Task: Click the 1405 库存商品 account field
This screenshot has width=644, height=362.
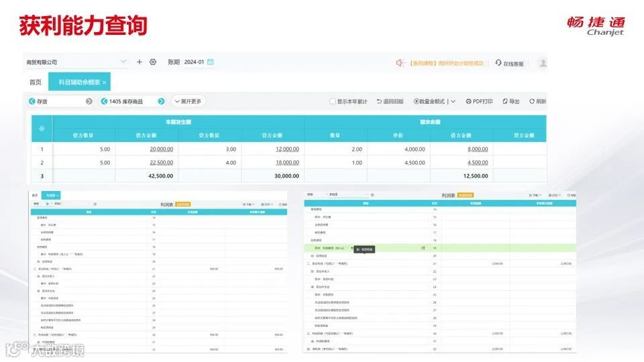Action: click(x=132, y=101)
